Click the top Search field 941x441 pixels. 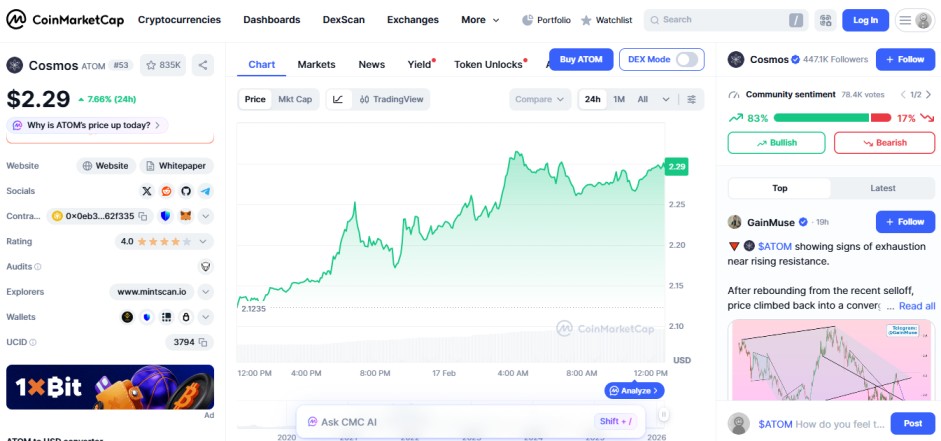pos(726,20)
